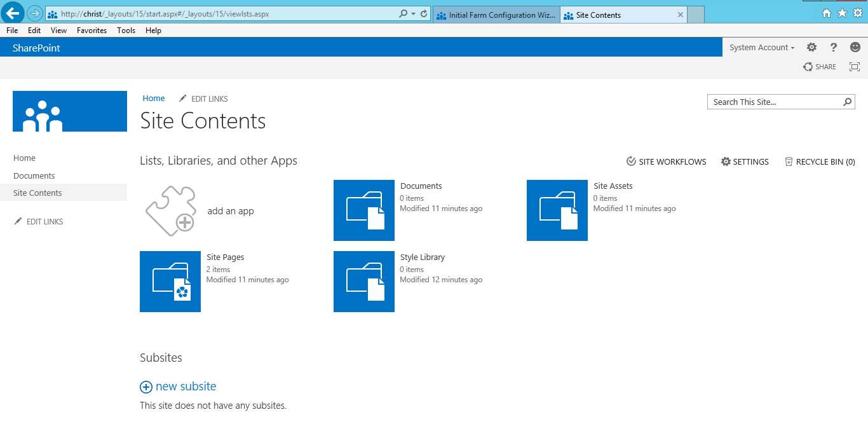Click '2 items' under Site Pages
The height and width of the screenshot is (431, 868).
(219, 270)
